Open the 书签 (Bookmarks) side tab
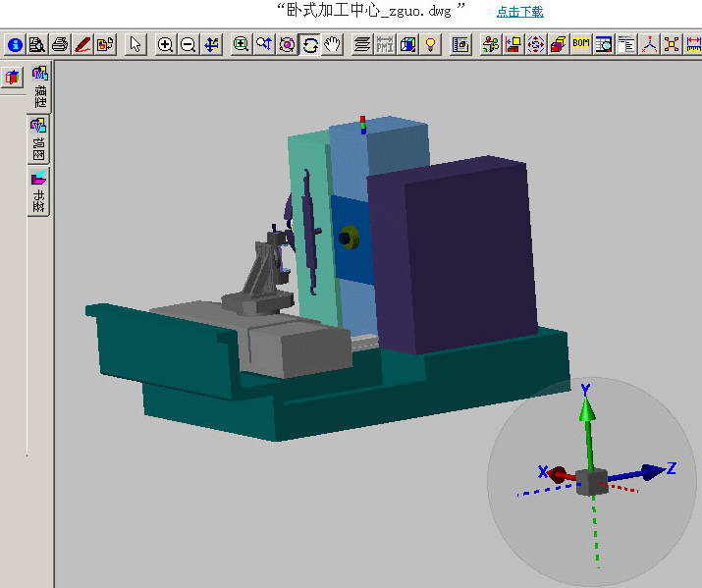The height and width of the screenshot is (588, 702). 40,191
